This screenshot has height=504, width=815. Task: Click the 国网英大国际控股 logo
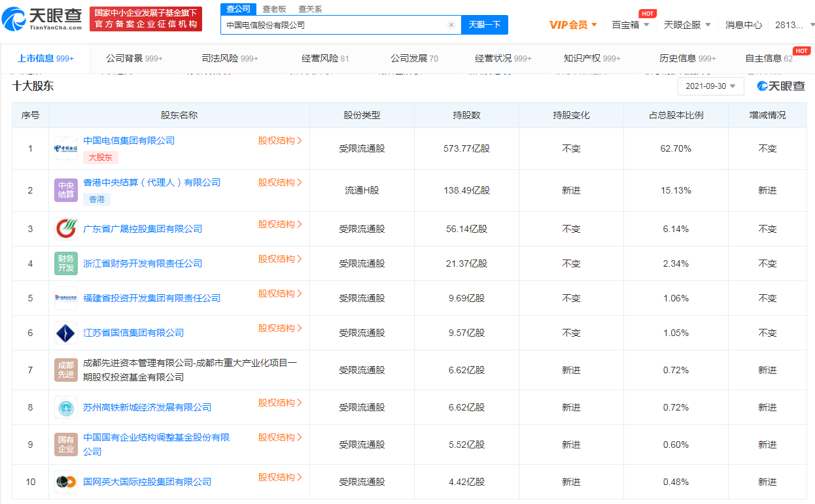click(x=66, y=482)
